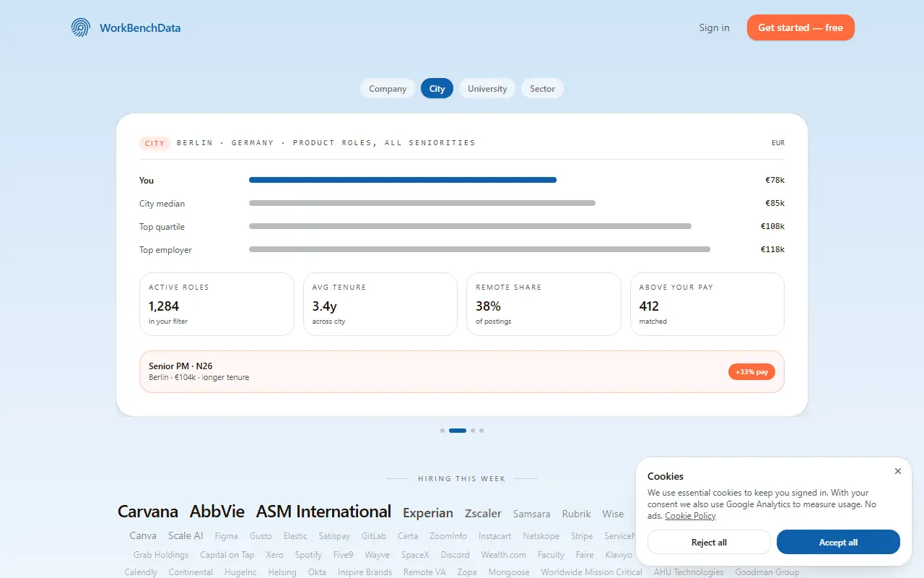Open the Capital on Tap link
Viewport: 924px width, 578px height.
click(x=227, y=555)
